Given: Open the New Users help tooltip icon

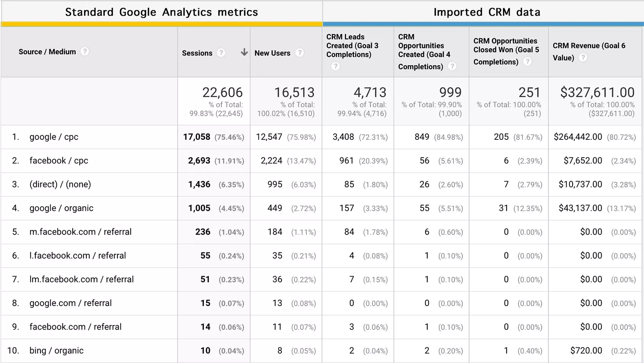Looking at the screenshot, I should coord(299,53).
